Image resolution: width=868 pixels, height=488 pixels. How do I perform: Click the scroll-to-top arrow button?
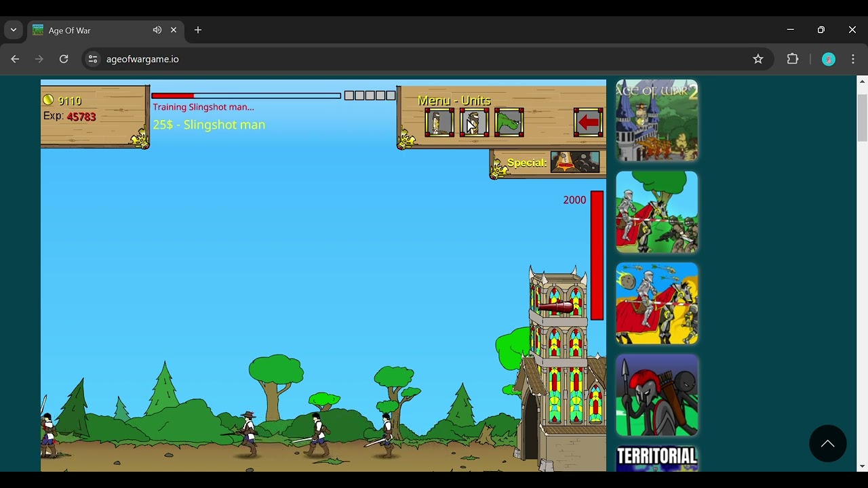828,443
